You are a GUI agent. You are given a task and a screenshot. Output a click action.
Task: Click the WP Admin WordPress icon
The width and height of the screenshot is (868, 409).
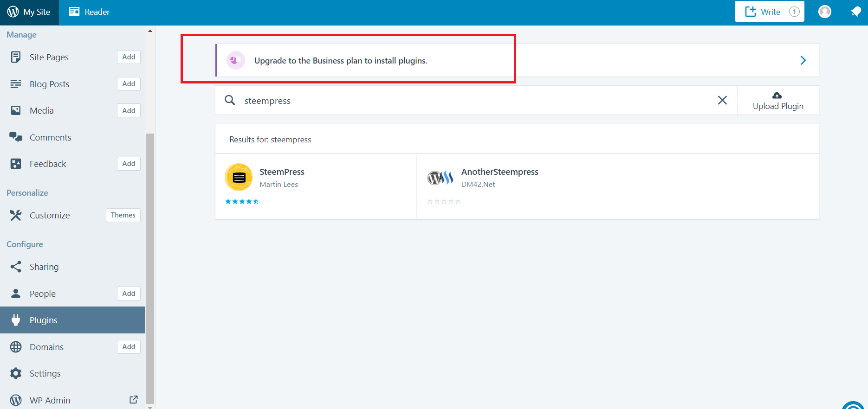[x=16, y=400]
